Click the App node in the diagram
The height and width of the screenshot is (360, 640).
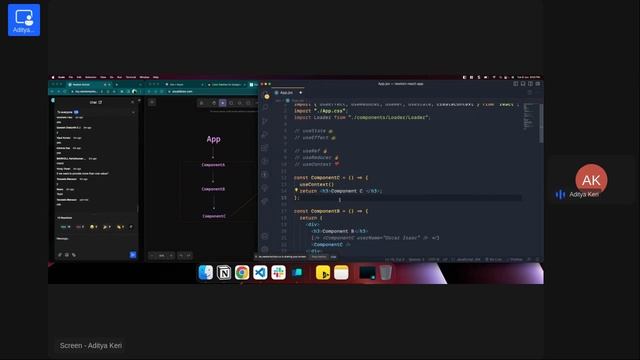[x=213, y=139]
